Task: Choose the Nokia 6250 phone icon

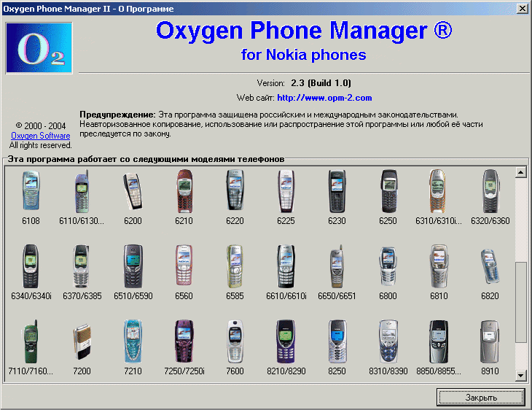Action: pos(388,191)
